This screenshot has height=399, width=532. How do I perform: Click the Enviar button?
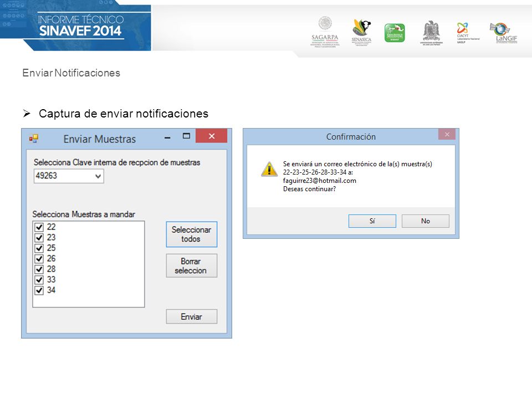point(191,316)
